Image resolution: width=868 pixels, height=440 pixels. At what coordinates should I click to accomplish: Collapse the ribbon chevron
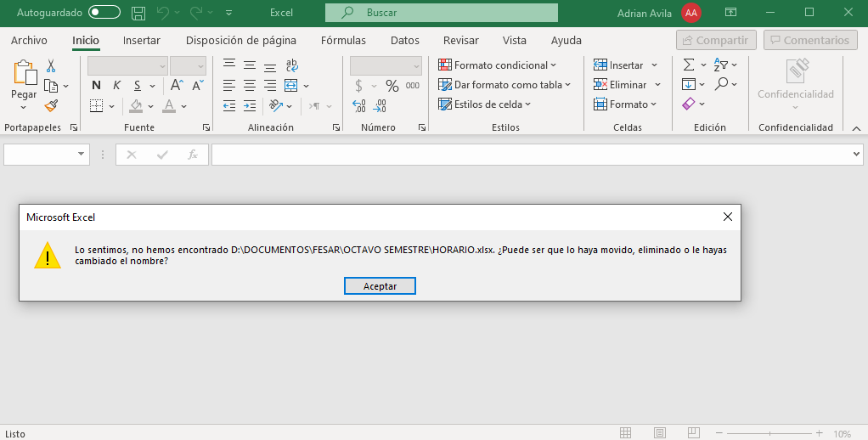[x=856, y=128]
